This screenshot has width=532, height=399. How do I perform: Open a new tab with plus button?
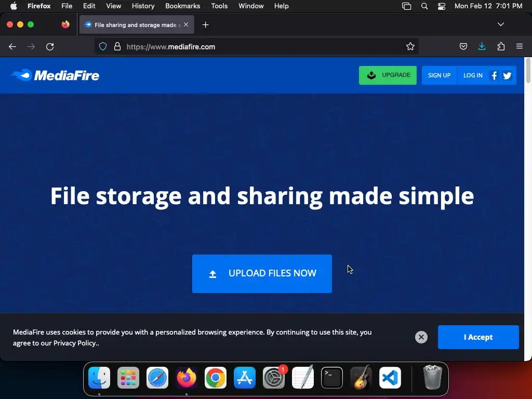[205, 25]
